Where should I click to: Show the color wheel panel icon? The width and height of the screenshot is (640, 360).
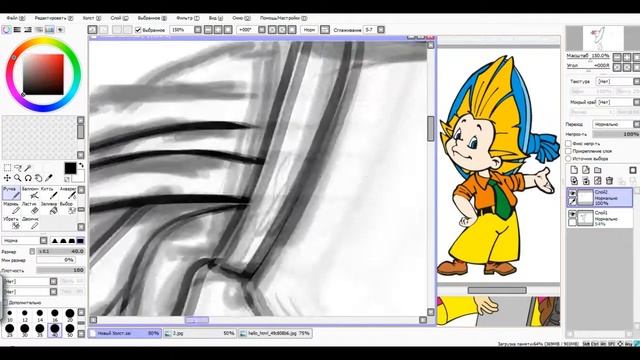click(6, 30)
